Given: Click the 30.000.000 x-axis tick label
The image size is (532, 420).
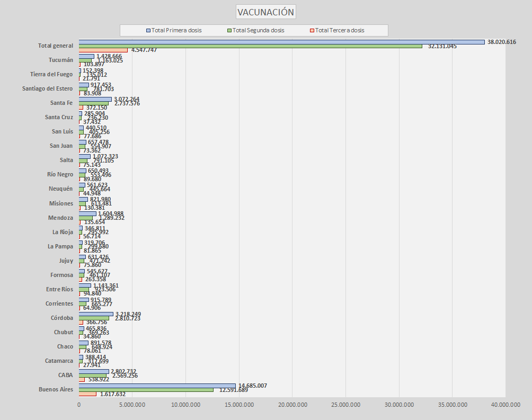Looking at the screenshot, I should pos(399,405).
